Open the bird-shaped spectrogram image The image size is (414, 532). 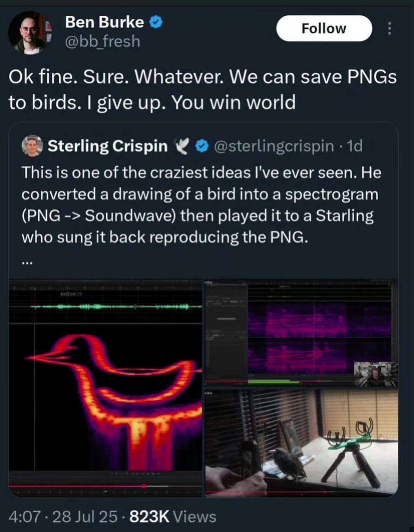[x=105, y=388]
